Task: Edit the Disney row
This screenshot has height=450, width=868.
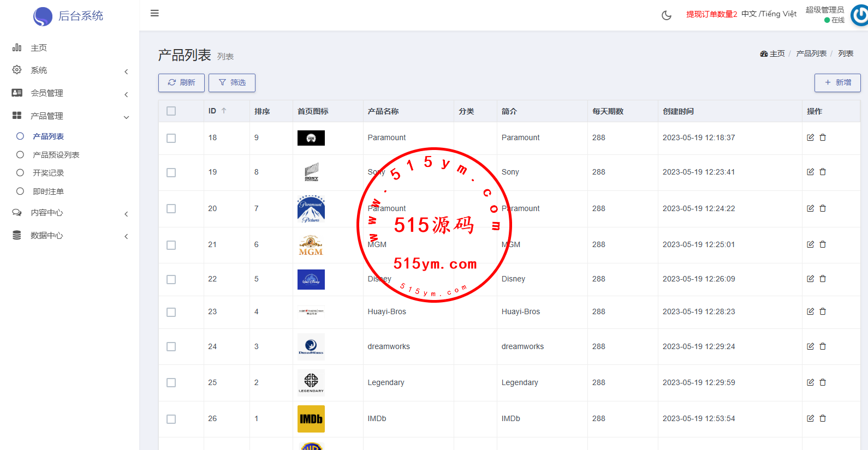Action: point(810,279)
